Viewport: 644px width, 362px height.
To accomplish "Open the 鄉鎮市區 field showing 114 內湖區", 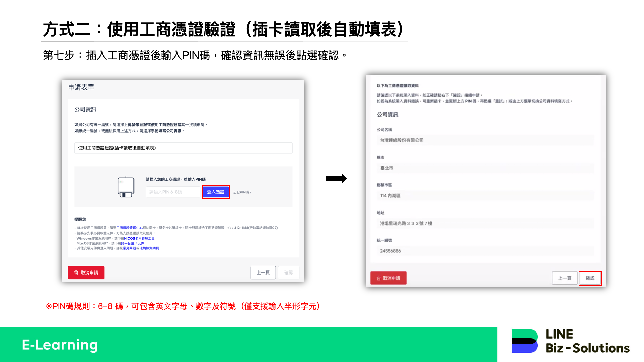I will [x=485, y=196].
